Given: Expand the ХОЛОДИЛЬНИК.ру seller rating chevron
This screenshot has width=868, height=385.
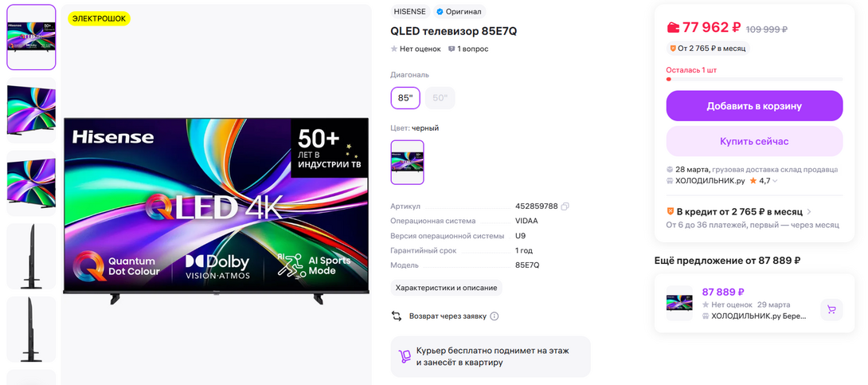Looking at the screenshot, I should [775, 181].
